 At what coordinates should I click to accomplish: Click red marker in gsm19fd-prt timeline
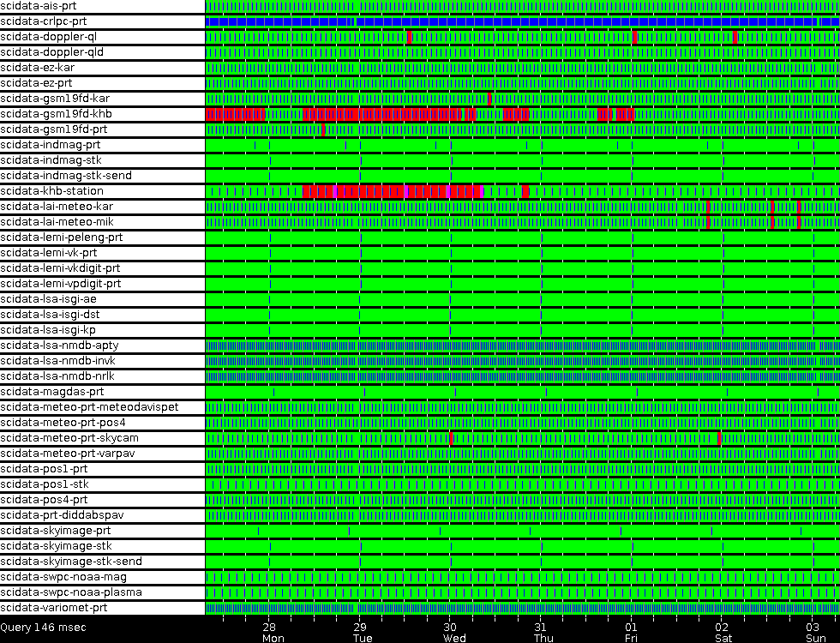pyautogui.click(x=323, y=129)
